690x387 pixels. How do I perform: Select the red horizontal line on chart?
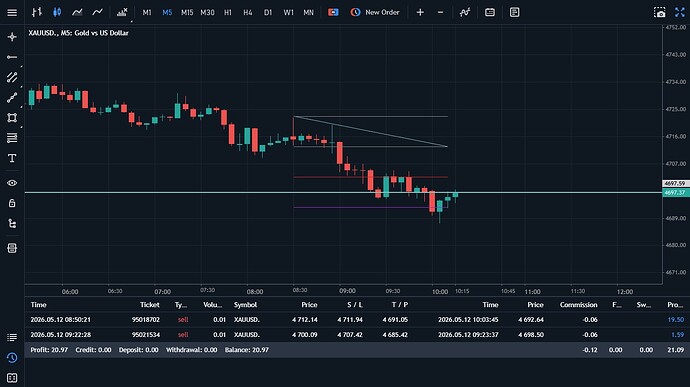(x=371, y=177)
